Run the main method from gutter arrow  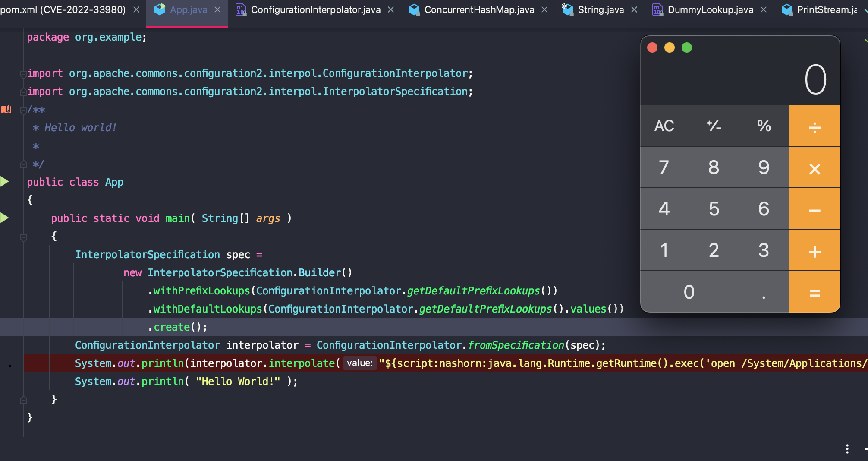coord(5,218)
